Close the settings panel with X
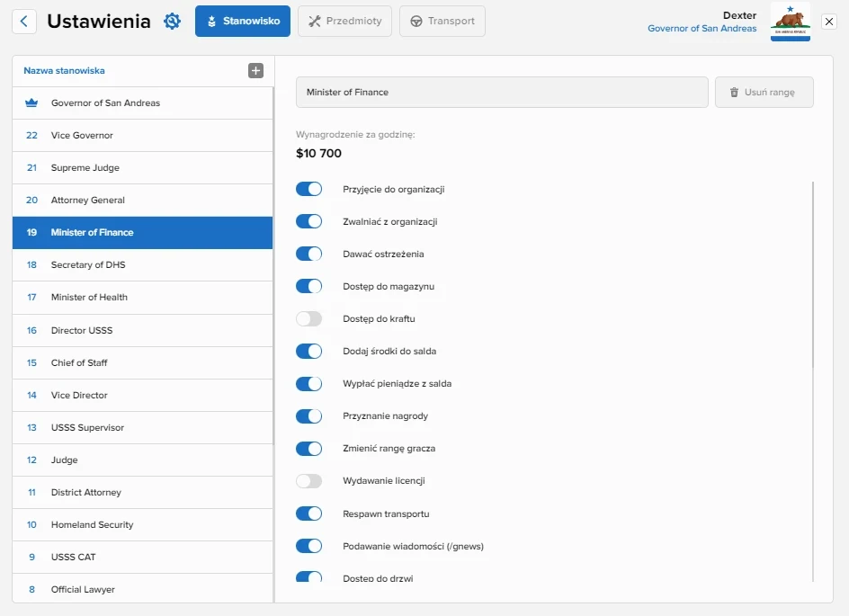Screen dimensions: 849x616 tap(828, 22)
